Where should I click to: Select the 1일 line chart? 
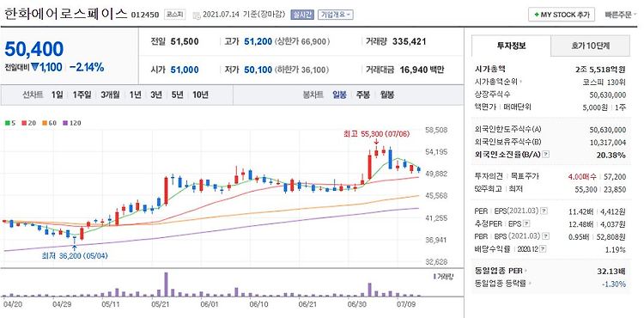[x=57, y=95]
